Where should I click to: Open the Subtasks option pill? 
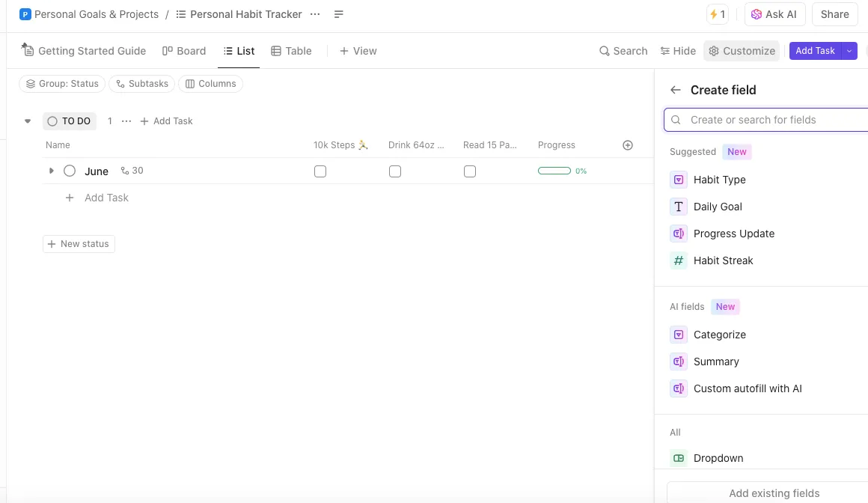click(141, 84)
